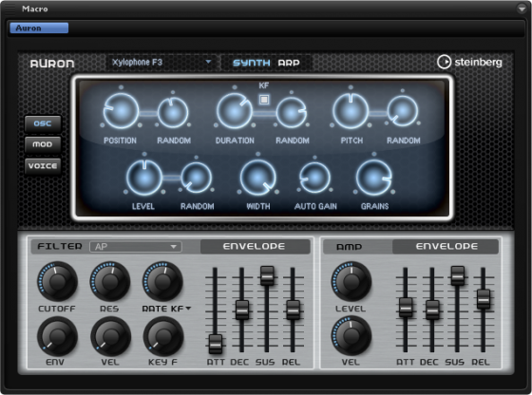Click the Steinberg logo
Screen dimensions: 532x395
pos(469,62)
